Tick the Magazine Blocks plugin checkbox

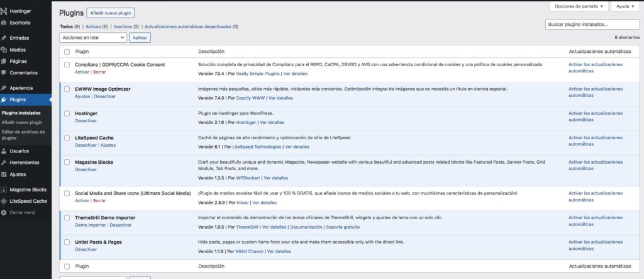tap(67, 162)
